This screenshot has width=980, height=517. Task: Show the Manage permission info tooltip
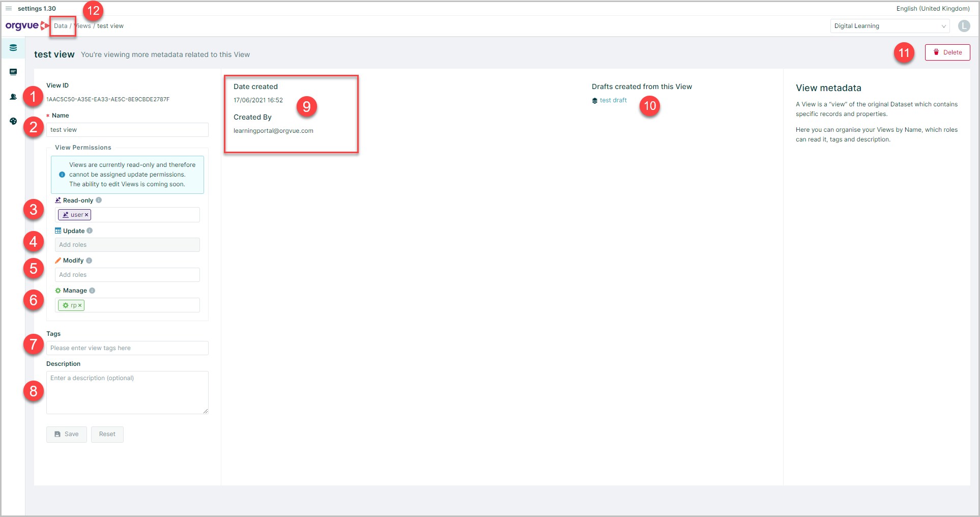(92, 290)
